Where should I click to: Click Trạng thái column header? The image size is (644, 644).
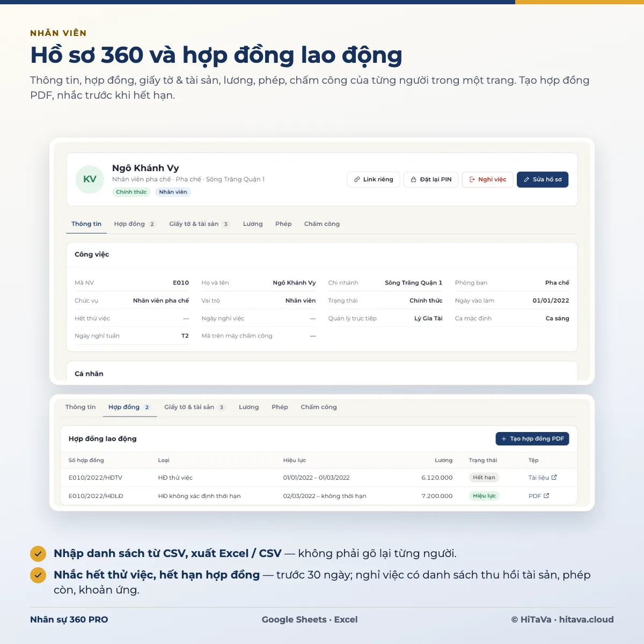point(483,460)
